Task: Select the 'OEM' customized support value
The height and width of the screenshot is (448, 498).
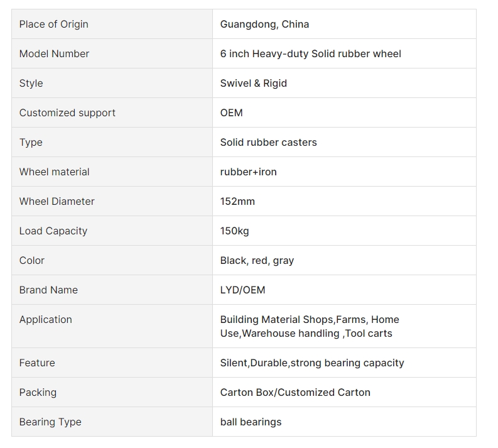Action: tap(231, 113)
